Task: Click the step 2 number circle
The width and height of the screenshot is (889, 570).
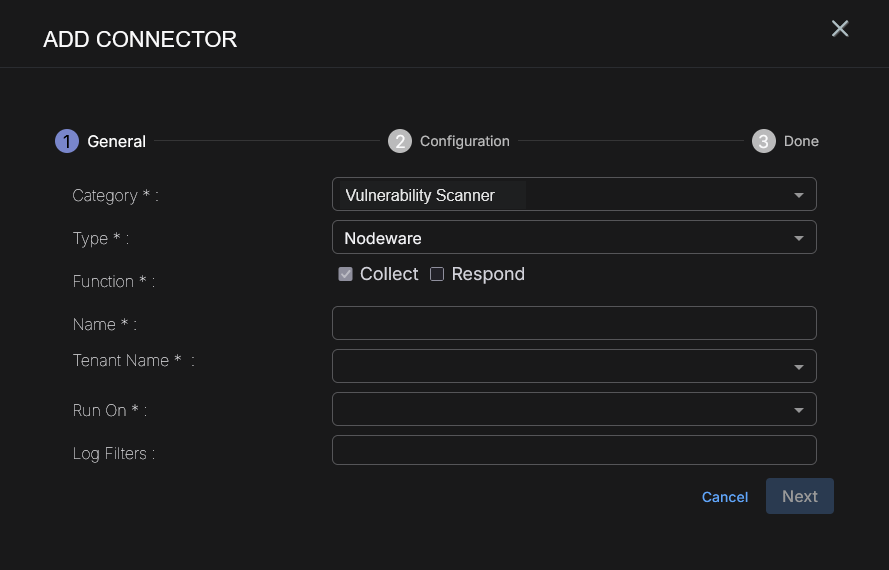Action: point(400,141)
